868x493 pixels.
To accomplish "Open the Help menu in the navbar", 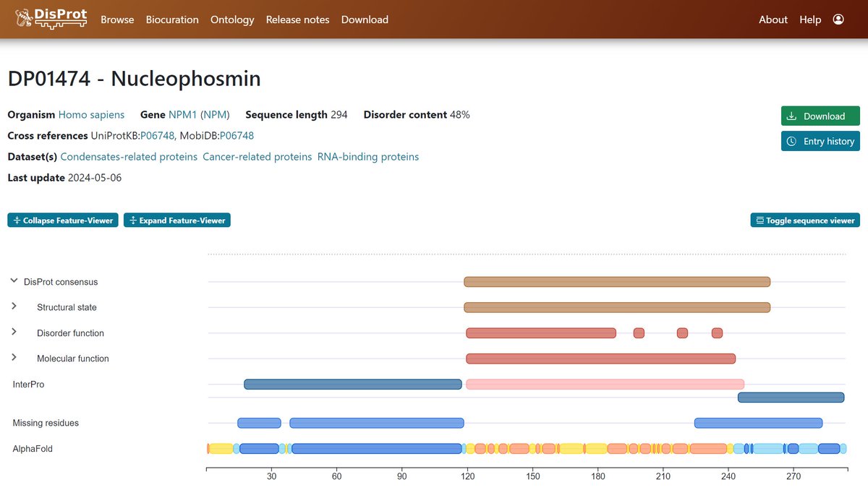I will click(x=810, y=20).
